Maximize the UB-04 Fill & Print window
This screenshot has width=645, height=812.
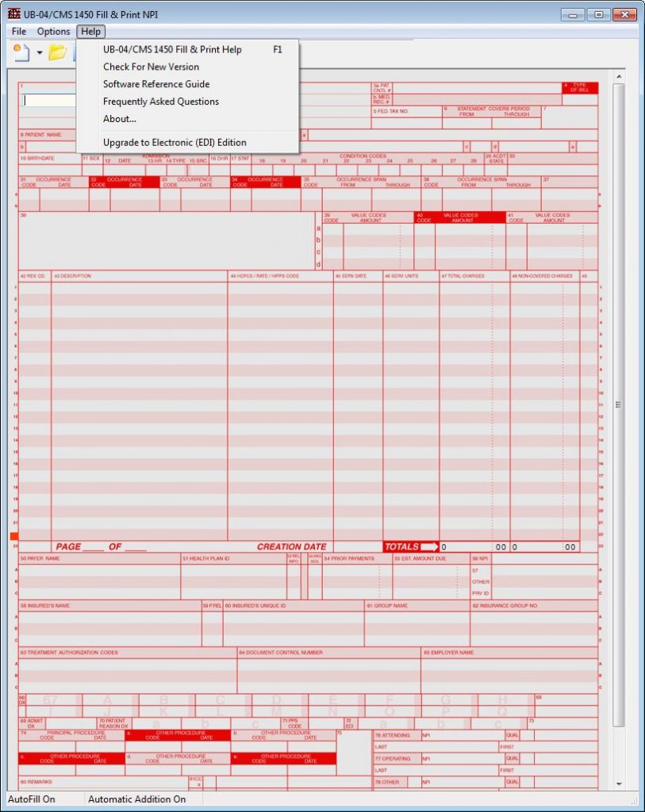pyautogui.click(x=598, y=14)
